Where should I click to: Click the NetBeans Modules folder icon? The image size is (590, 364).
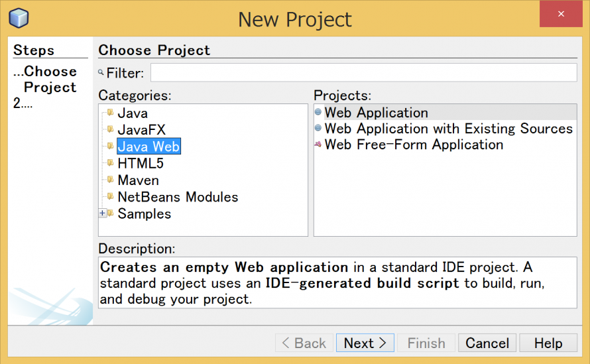pos(110,197)
